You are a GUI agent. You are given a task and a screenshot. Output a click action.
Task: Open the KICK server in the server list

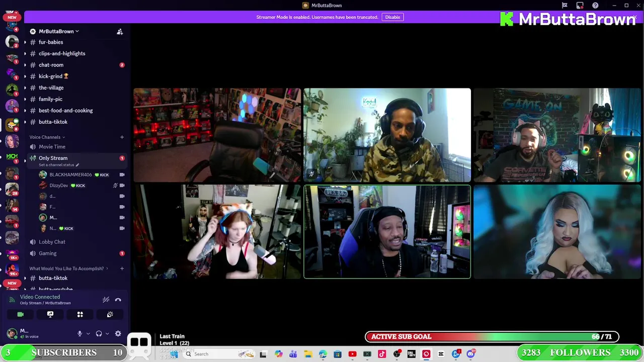click(x=12, y=157)
